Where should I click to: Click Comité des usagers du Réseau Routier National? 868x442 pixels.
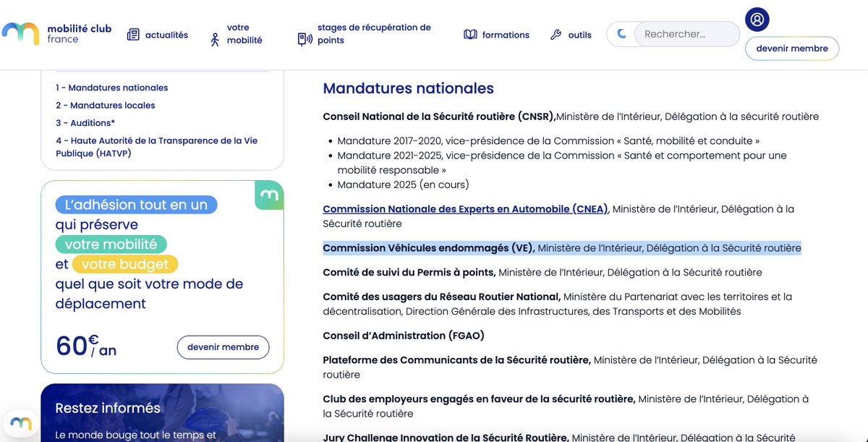point(442,297)
